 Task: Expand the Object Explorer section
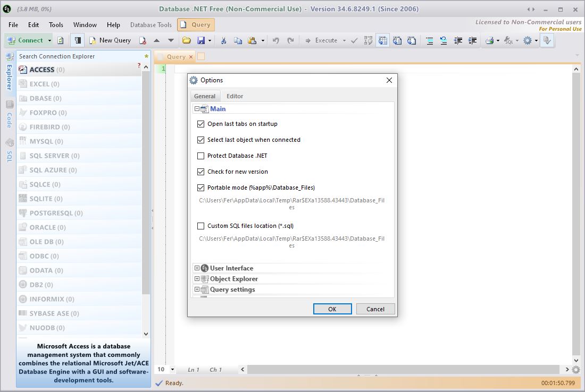click(x=197, y=279)
